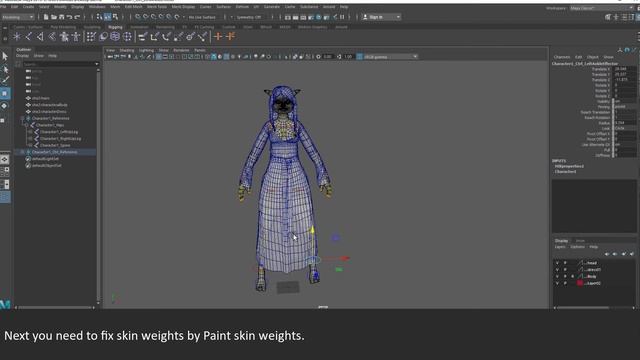Click the orange Set Key on Animated icon
The width and height of the screenshot is (640, 360).
pos(230,37)
